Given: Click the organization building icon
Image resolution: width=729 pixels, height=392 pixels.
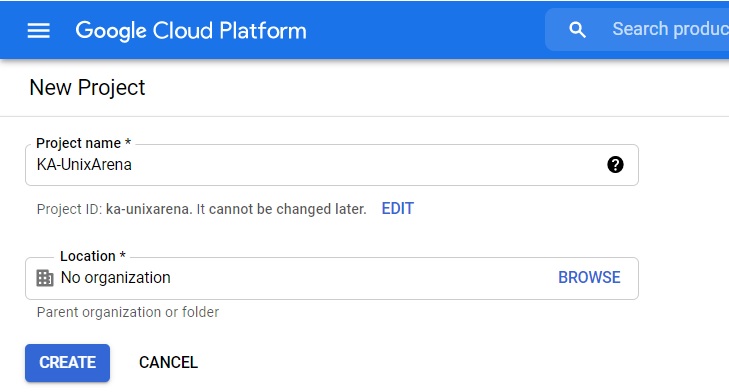Looking at the screenshot, I should tap(45, 278).
